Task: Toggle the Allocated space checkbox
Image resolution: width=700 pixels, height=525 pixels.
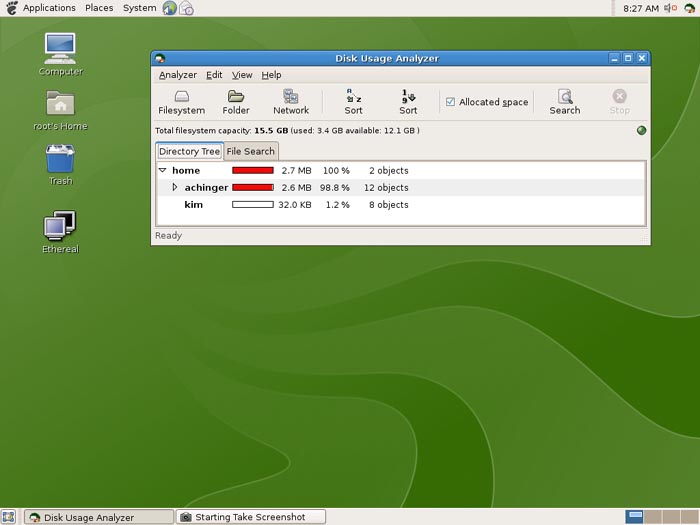Action: [451, 102]
